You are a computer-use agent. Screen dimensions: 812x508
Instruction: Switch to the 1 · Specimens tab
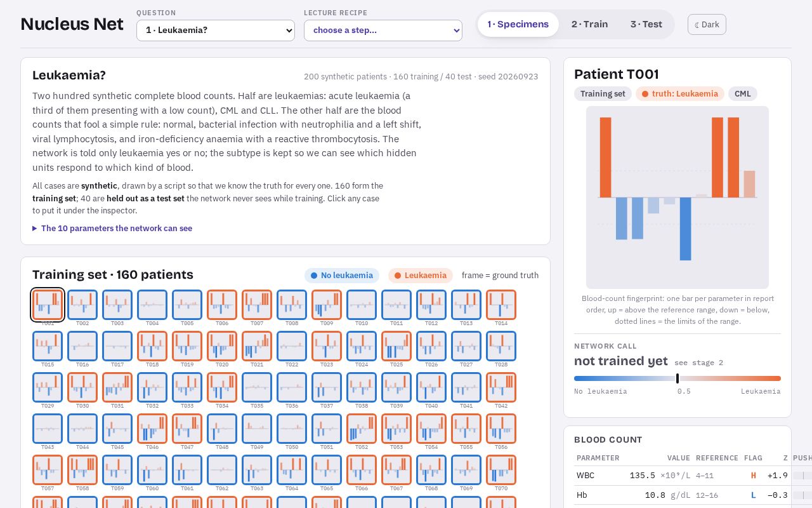(x=518, y=24)
